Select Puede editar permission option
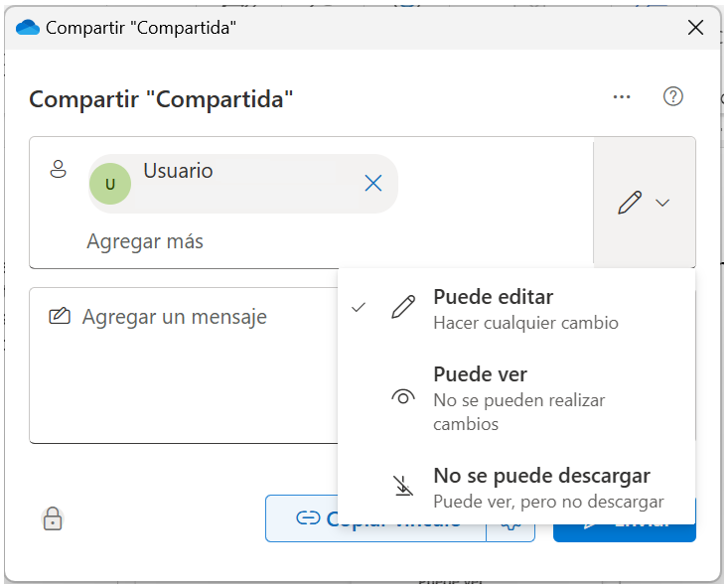This screenshot has height=585, width=728. (516, 309)
